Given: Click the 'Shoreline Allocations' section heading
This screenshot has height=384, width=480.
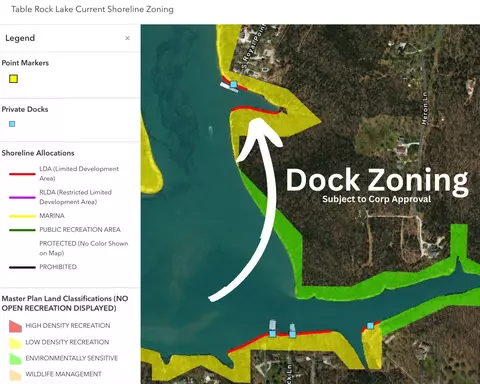Looking at the screenshot, I should [x=38, y=153].
